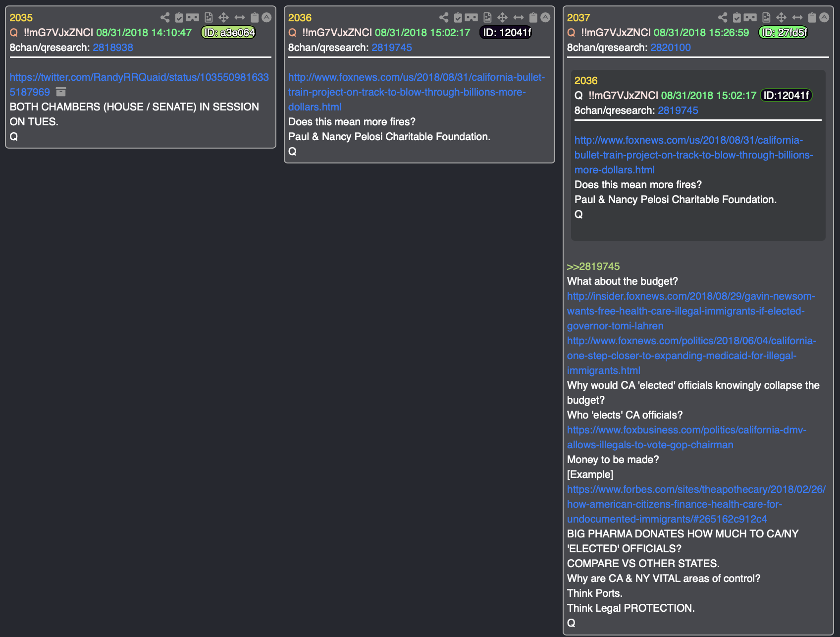Click clipboard-check icon on post 2036
The width and height of the screenshot is (840, 637).
point(458,18)
